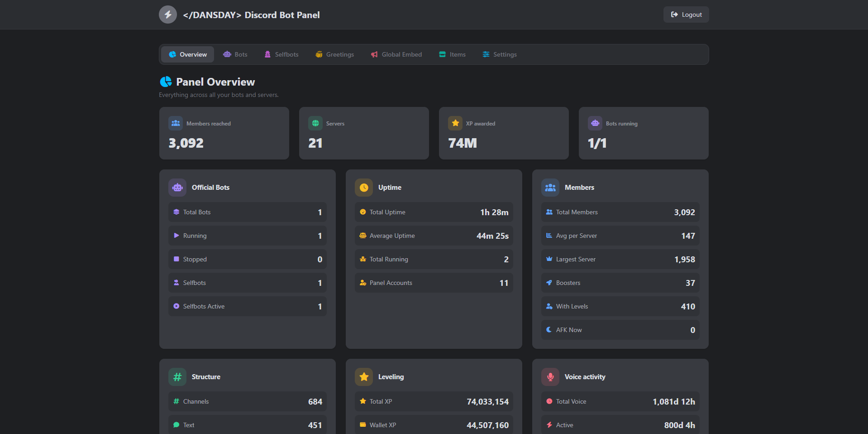Select the Panel Accounts row
The height and width of the screenshot is (434, 868).
coord(434,283)
